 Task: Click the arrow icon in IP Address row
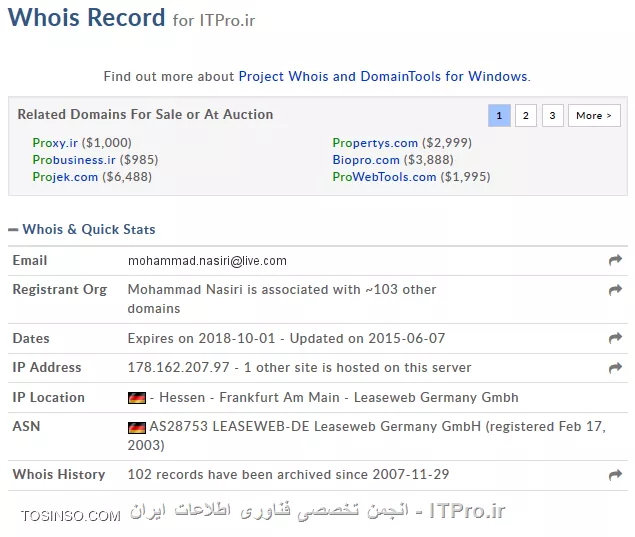click(x=615, y=367)
